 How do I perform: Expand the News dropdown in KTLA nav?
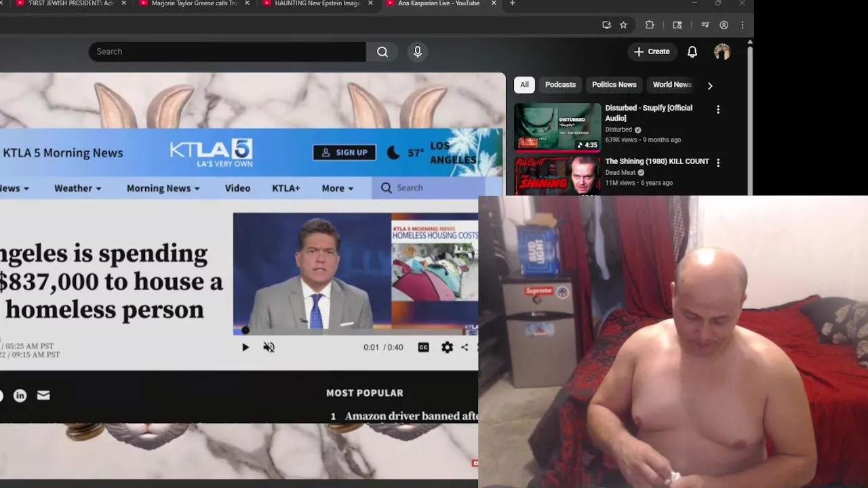pyautogui.click(x=14, y=188)
